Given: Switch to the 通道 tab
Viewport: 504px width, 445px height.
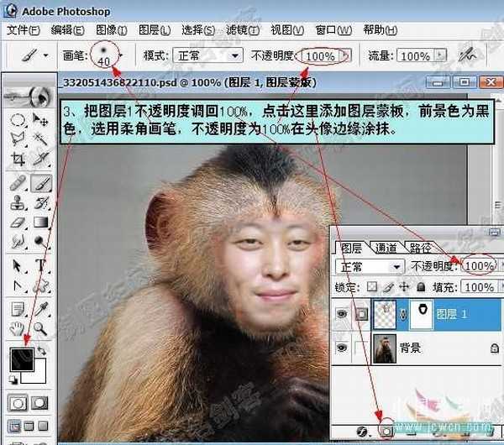Looking at the screenshot, I should (x=386, y=248).
